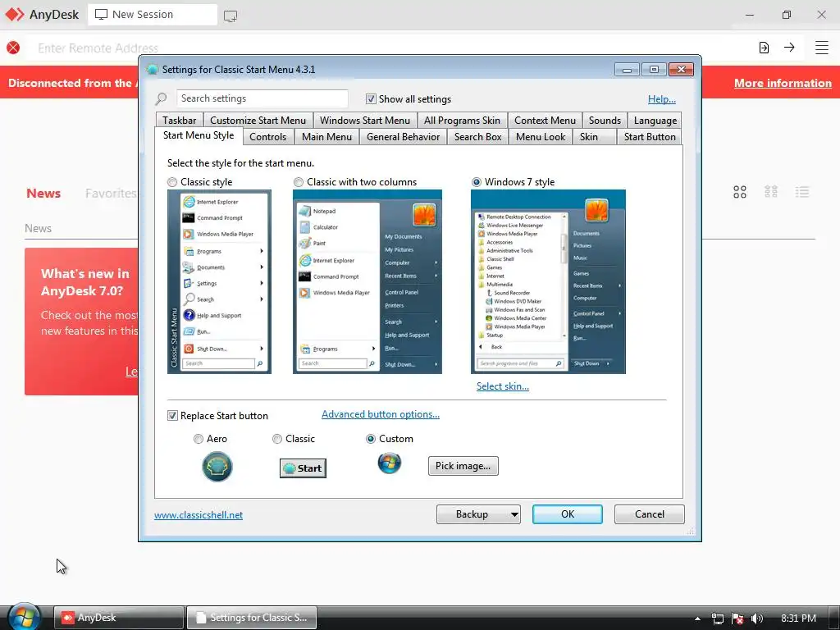The image size is (840, 630).
Task: Click the Classic Shell icon in dialog title
Action: (x=153, y=70)
